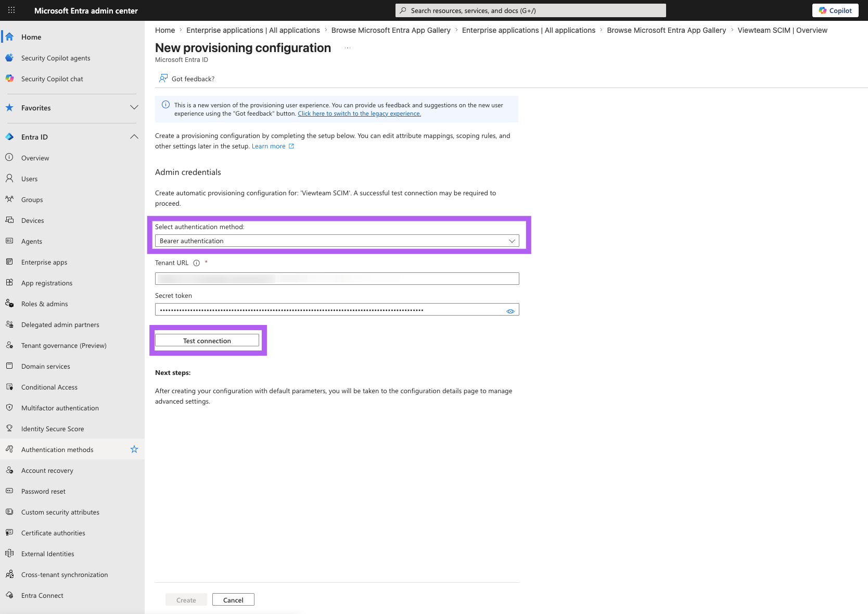Open the app launcher waffle icon
Screen dimensions: 868x614
11,10
